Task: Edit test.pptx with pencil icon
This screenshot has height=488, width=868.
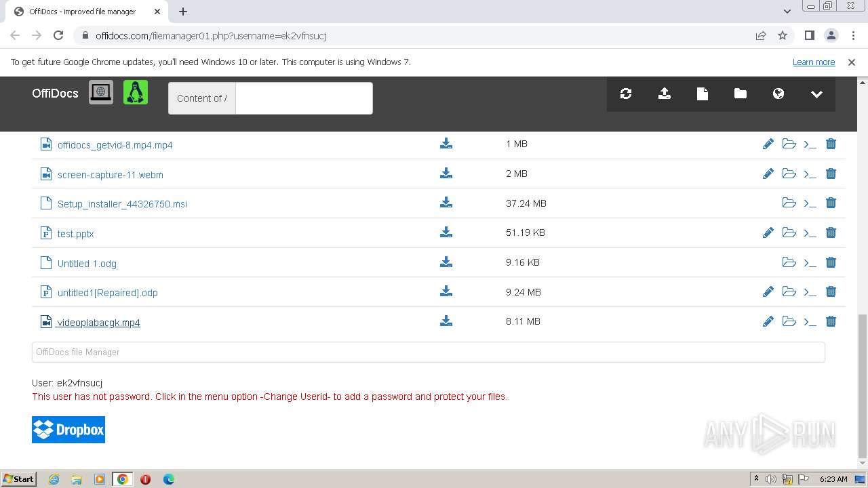Action: click(x=768, y=232)
